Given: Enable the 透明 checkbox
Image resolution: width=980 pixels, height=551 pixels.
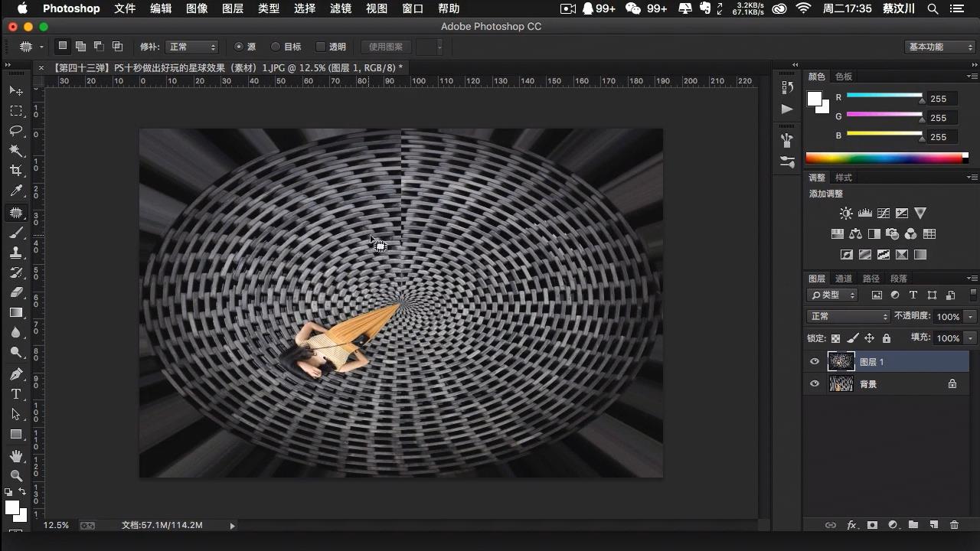Looking at the screenshot, I should click(321, 47).
